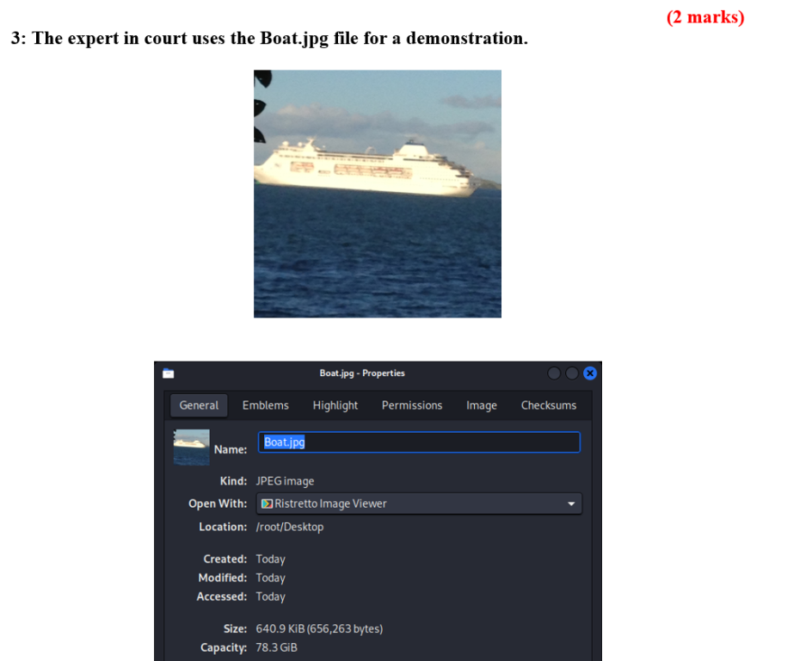
Task: Click the red (2 marks) text
Action: click(705, 17)
